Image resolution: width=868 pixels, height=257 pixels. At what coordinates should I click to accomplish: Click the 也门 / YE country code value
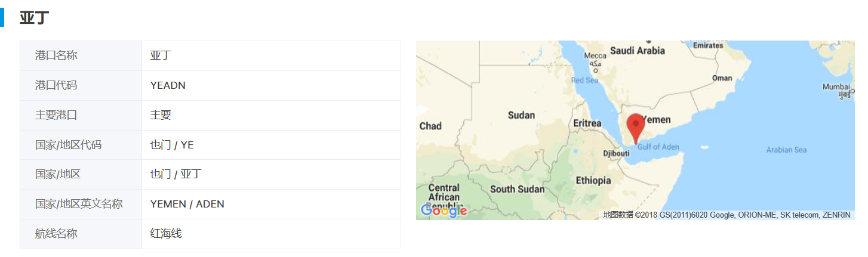172,145
